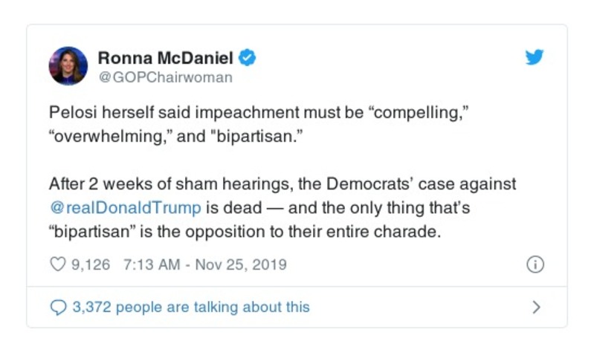Viewport: 594px width, 364px height.
Task: Click the Twitter bird logo
Action: [535, 58]
